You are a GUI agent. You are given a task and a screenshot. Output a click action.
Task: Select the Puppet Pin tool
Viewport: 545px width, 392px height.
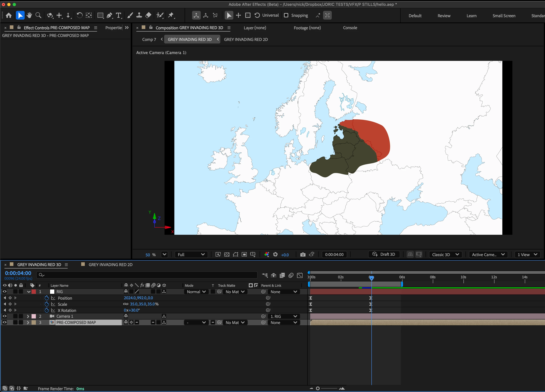171,16
